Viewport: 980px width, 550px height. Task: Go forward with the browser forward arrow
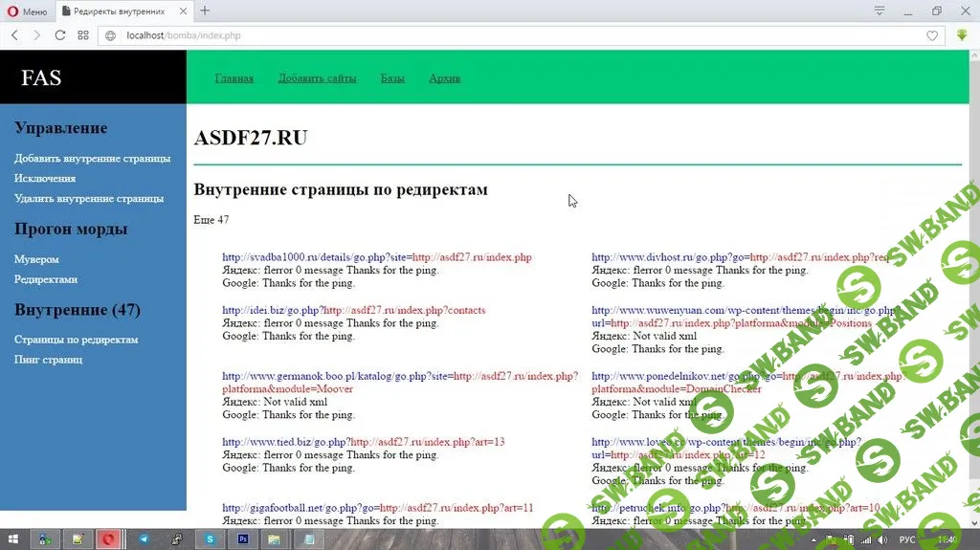click(37, 35)
